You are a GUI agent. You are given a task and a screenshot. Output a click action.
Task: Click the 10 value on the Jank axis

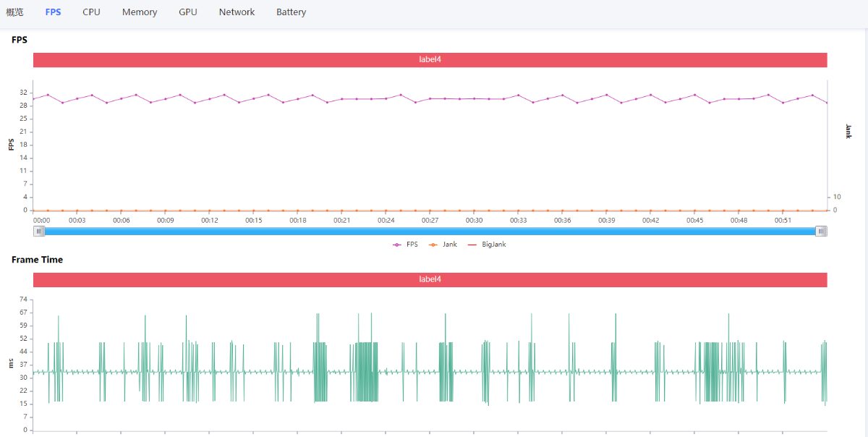coord(837,197)
